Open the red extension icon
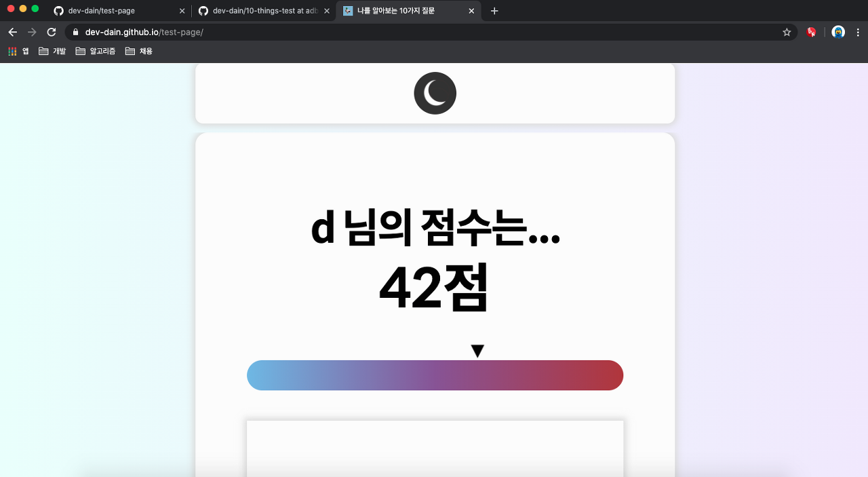 point(811,32)
